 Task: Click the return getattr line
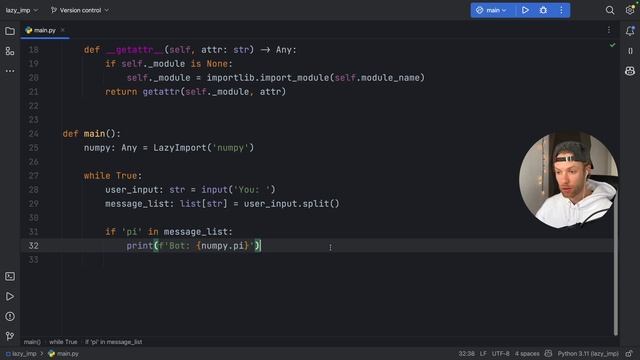click(196, 92)
